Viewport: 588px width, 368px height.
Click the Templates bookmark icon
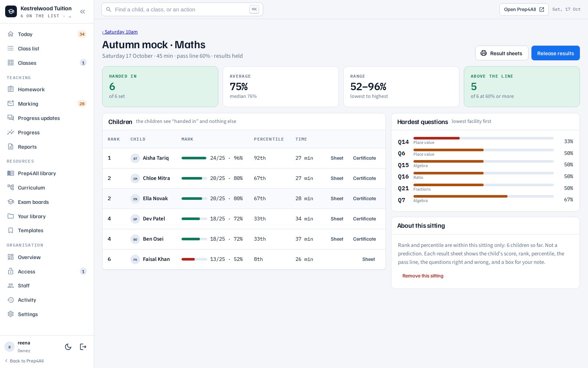[x=11, y=230]
